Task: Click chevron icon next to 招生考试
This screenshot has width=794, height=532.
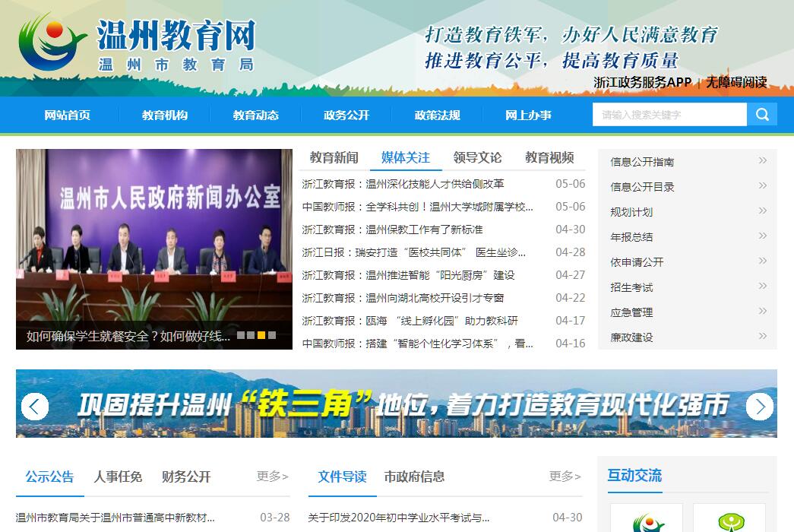Action: click(x=762, y=287)
